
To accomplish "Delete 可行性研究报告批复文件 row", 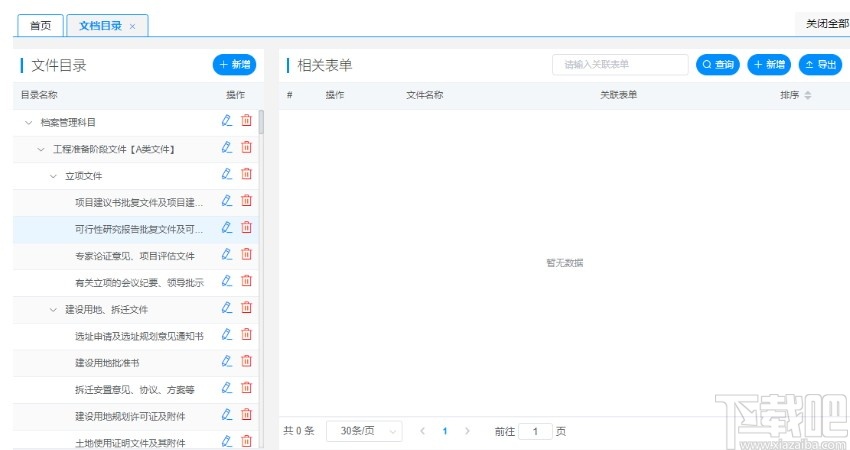I will [247, 227].
